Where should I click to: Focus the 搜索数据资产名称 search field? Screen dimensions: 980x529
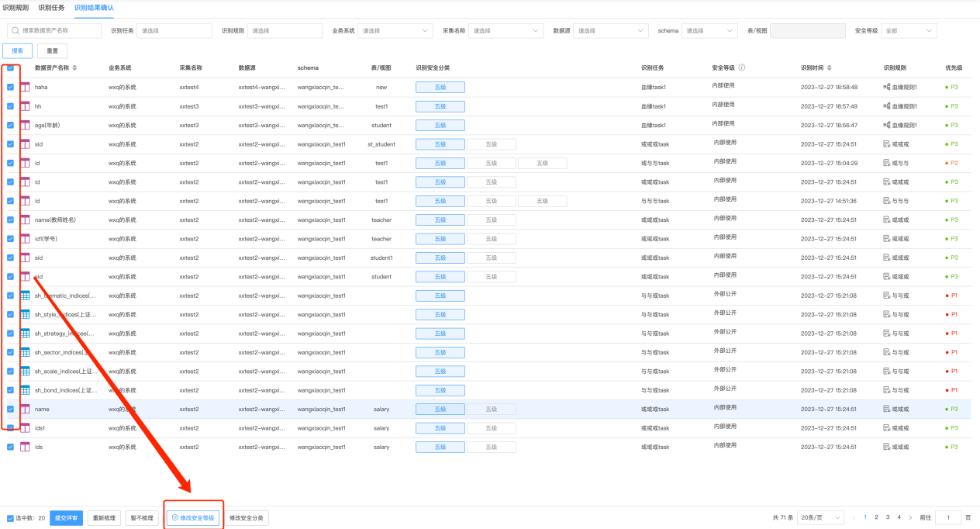[54, 31]
